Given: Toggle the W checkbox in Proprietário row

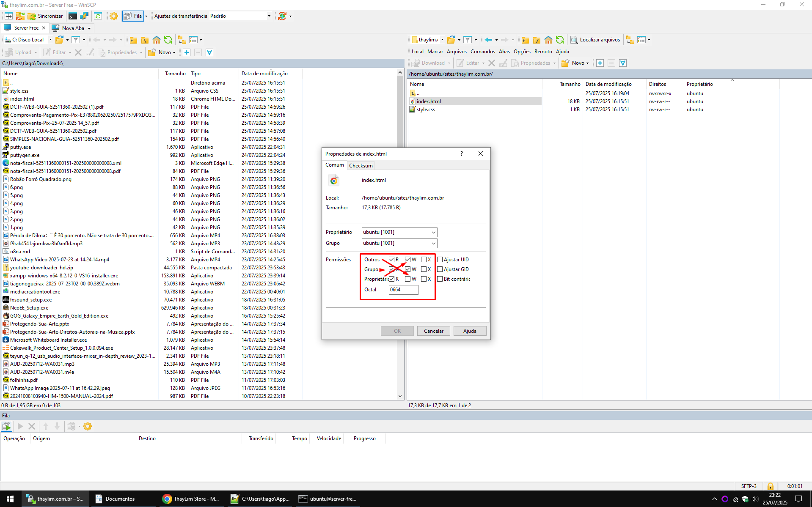Looking at the screenshot, I should pos(407,279).
